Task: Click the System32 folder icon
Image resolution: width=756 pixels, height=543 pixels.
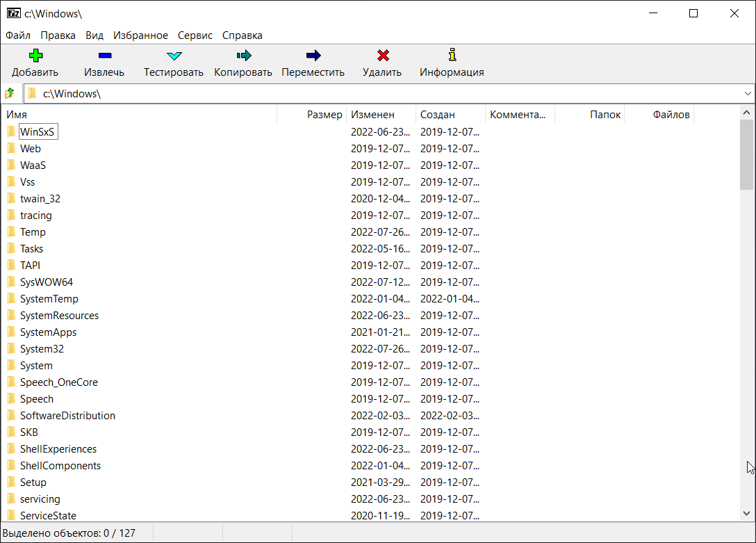Action: coord(12,348)
